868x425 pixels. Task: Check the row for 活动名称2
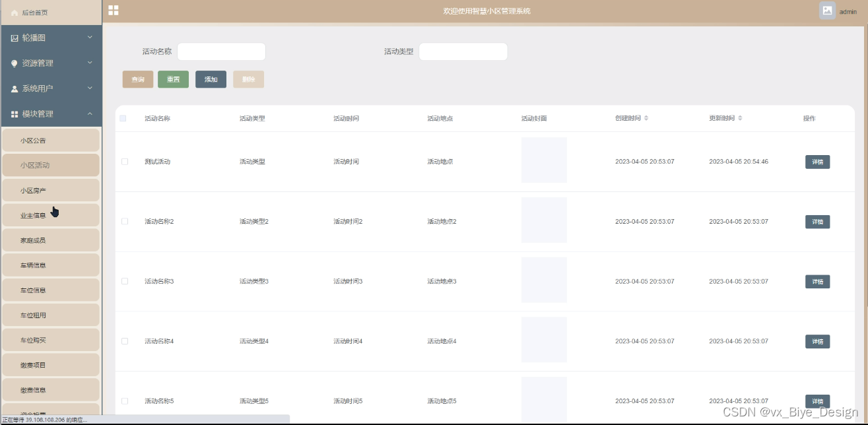(x=125, y=221)
